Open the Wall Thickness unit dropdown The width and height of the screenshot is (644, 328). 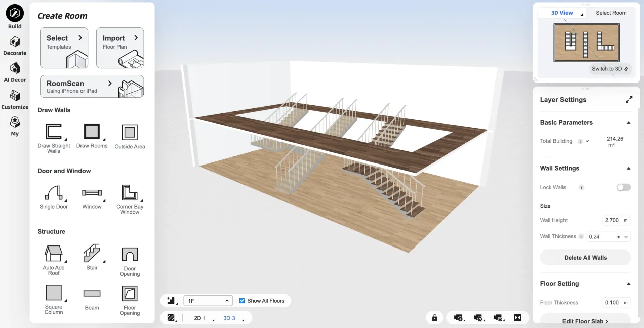pos(623,236)
